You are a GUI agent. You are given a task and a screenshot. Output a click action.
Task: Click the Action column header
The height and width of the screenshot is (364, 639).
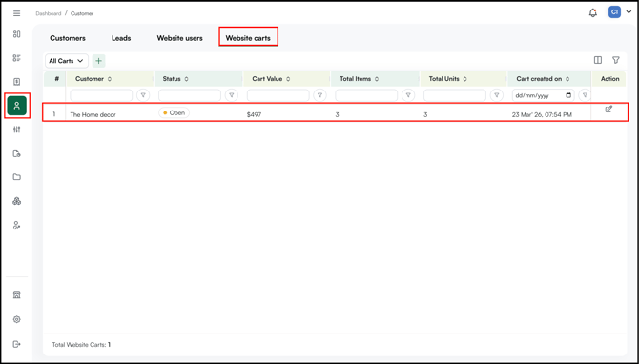tap(609, 79)
